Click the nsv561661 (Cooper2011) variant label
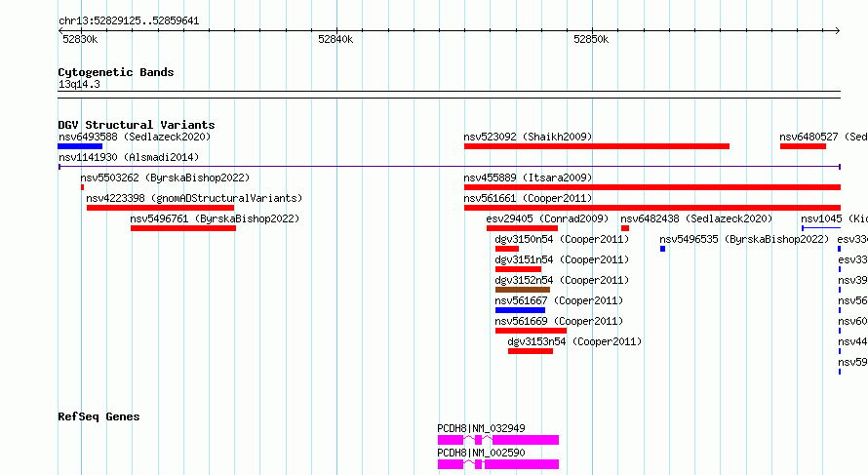Viewport: 868px width, 475px height. [x=528, y=198]
